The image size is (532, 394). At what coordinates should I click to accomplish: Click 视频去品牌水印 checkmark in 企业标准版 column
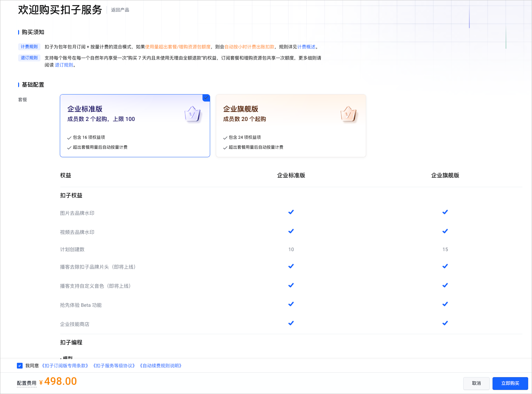pyautogui.click(x=291, y=231)
